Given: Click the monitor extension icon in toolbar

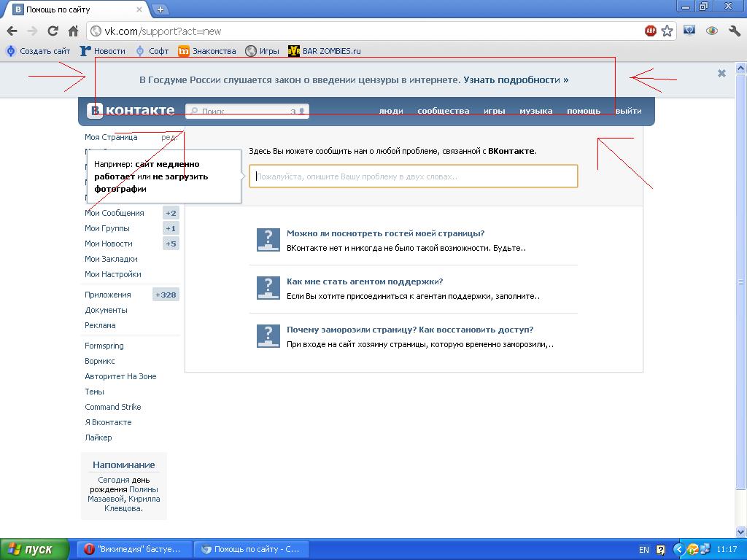Looking at the screenshot, I should pyautogui.click(x=689, y=31).
